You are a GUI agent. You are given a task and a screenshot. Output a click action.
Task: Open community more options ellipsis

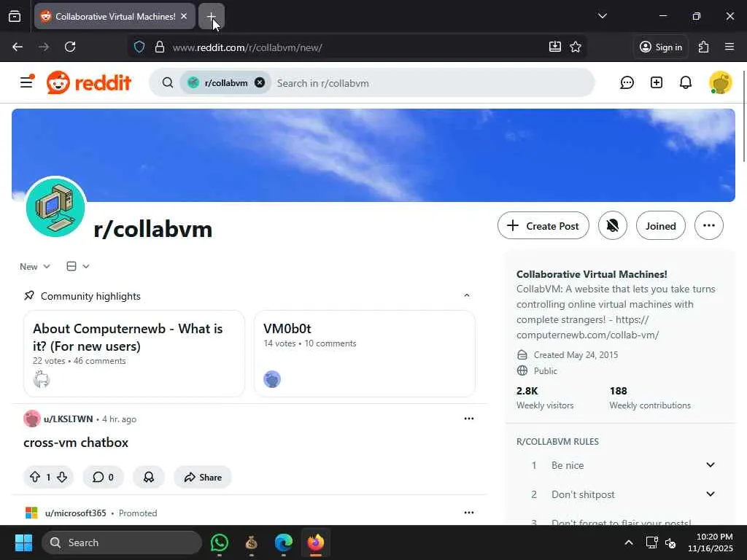(709, 226)
